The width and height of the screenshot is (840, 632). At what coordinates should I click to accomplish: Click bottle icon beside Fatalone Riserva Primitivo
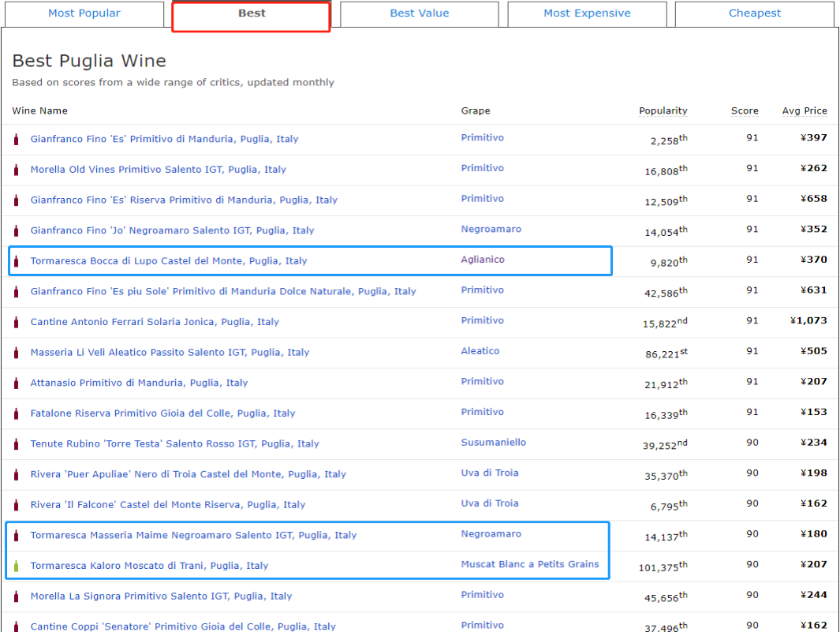click(x=16, y=413)
